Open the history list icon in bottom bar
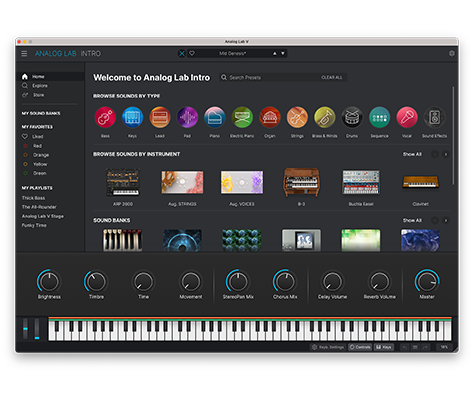This screenshot has height=400, width=473. click(x=415, y=347)
